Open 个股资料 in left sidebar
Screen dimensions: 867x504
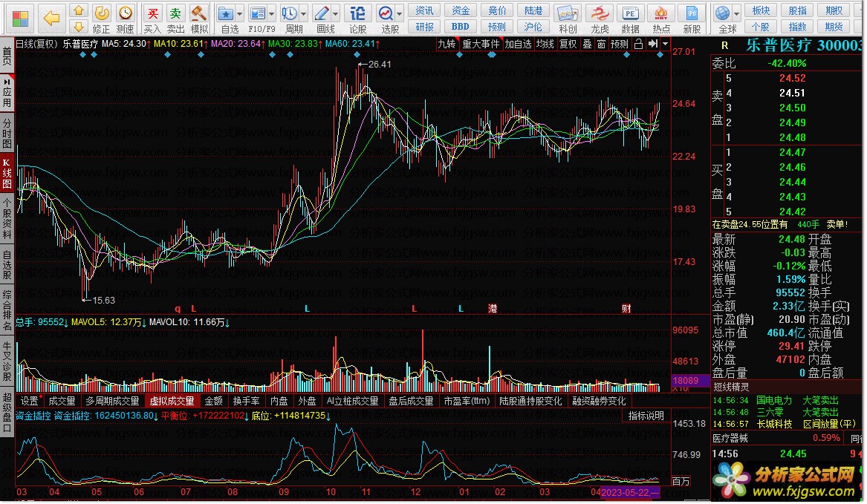pos(7,219)
